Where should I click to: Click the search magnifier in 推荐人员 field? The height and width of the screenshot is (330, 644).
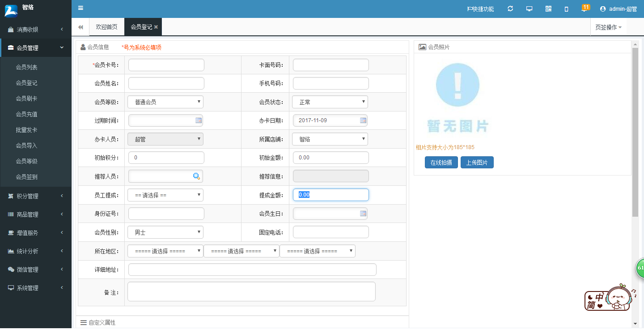click(x=196, y=176)
